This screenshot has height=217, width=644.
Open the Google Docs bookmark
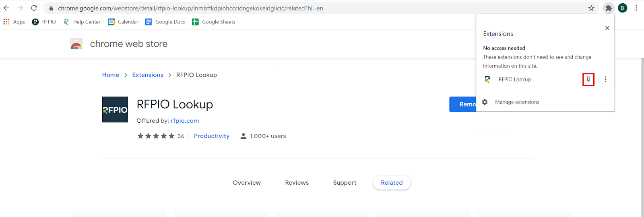165,22
